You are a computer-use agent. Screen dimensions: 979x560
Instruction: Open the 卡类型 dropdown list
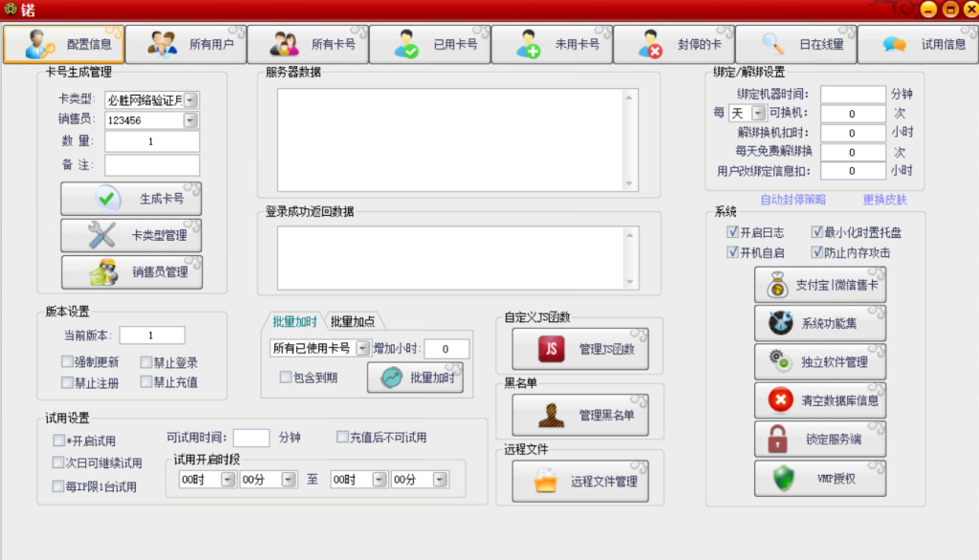(191, 99)
